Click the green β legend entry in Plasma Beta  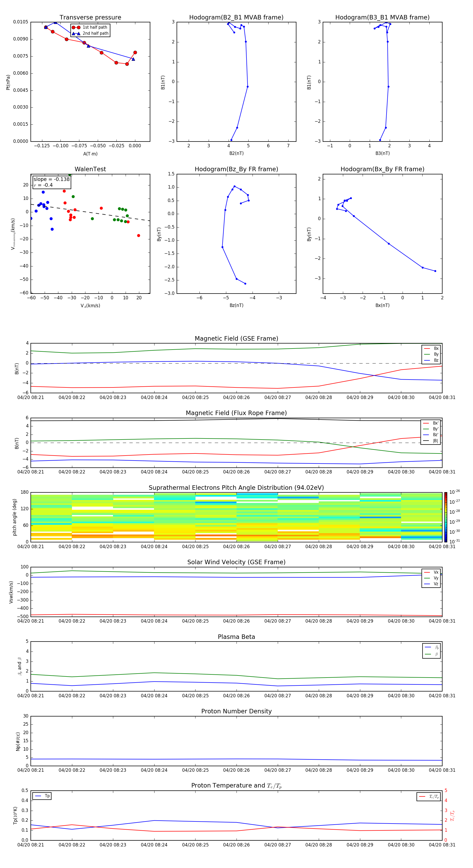tap(431, 654)
